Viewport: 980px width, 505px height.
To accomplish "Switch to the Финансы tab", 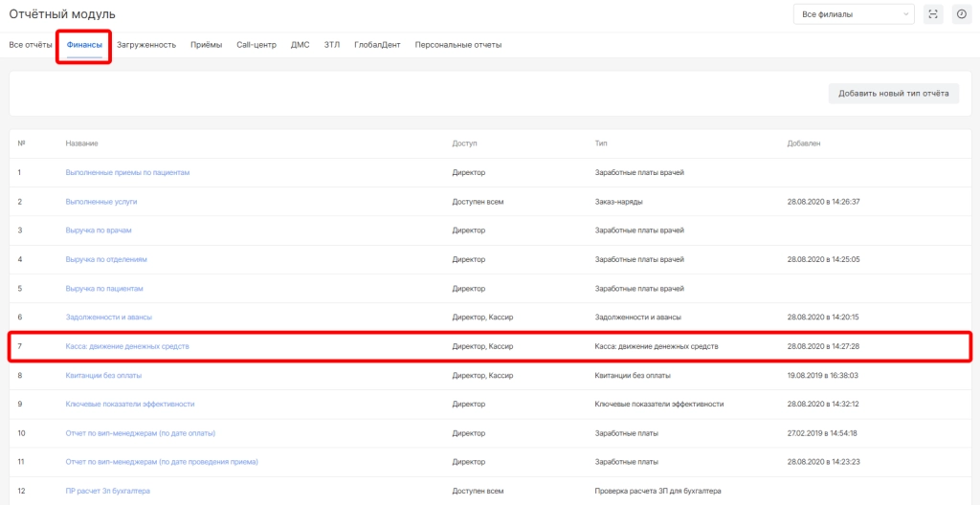I will 84,45.
